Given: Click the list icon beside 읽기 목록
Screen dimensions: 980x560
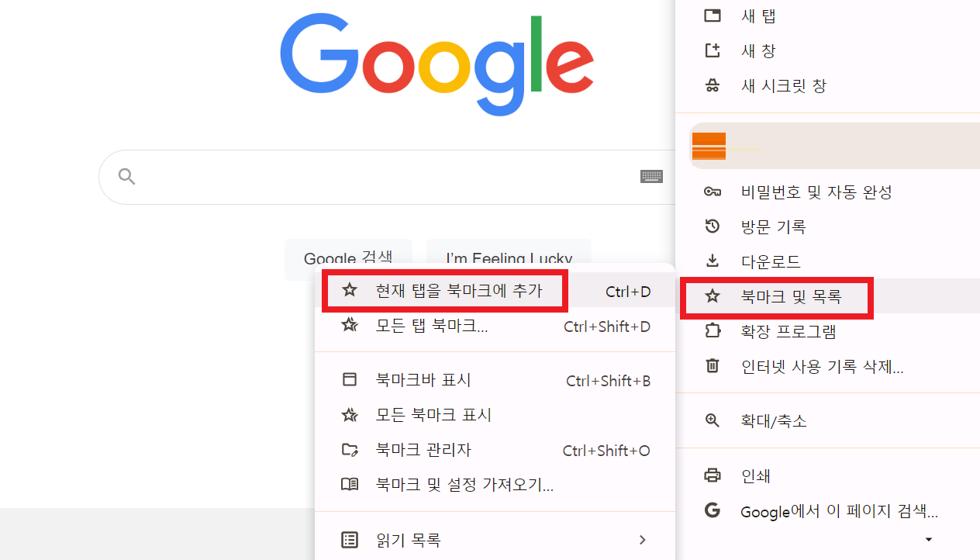Looking at the screenshot, I should pyautogui.click(x=350, y=539).
